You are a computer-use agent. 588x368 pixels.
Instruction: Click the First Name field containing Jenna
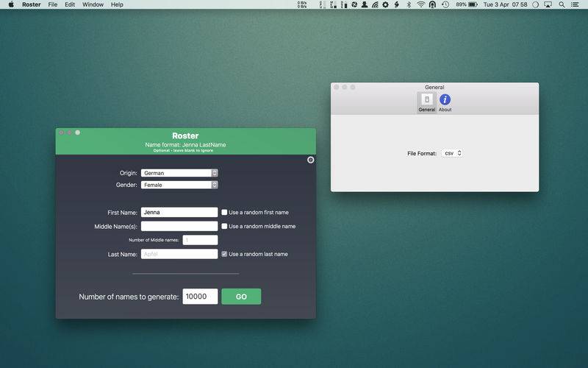179,212
